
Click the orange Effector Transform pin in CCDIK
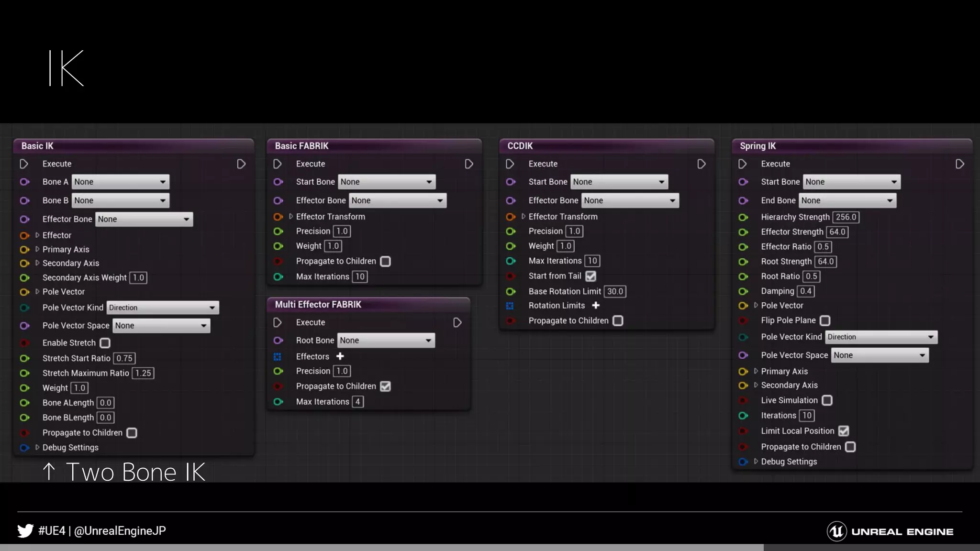511,217
